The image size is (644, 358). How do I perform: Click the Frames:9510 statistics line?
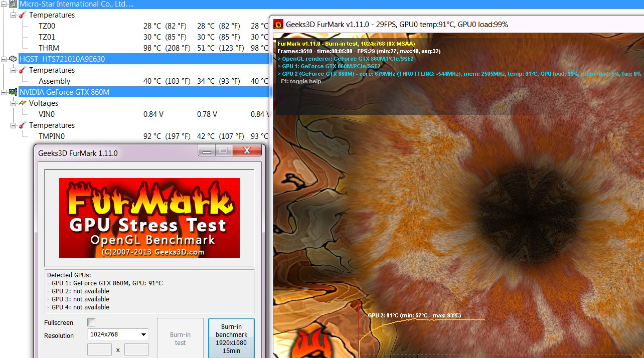[x=359, y=51]
